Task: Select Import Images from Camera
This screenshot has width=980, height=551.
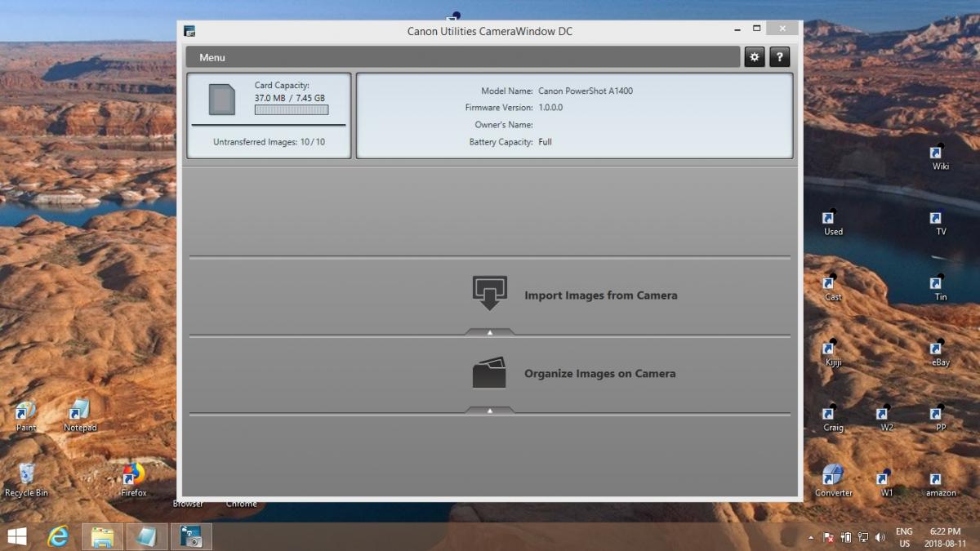Action: (601, 295)
